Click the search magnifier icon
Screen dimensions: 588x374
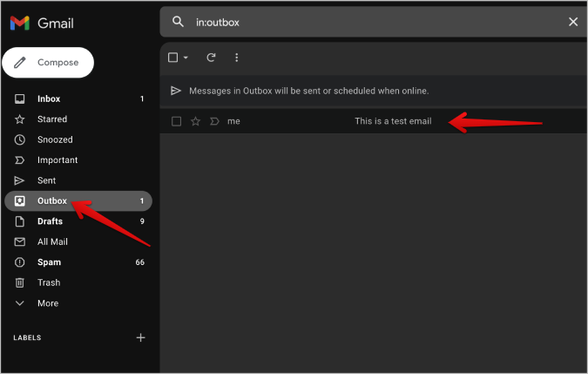tap(178, 22)
